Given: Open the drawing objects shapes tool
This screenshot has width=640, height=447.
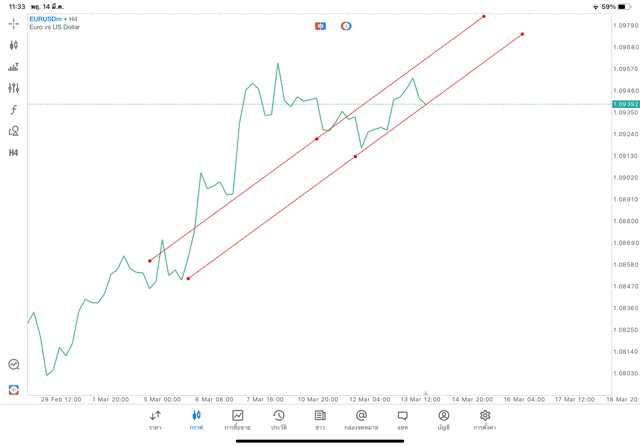Looking at the screenshot, I should 13,131.
